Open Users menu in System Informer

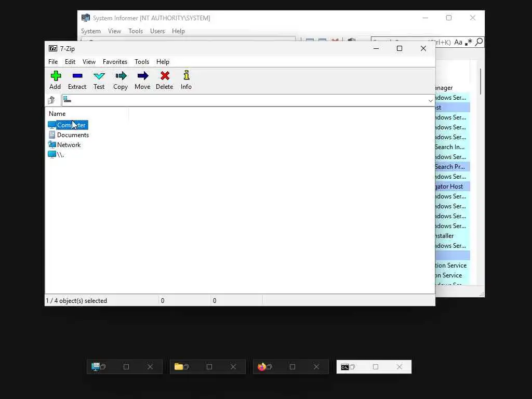[157, 31]
